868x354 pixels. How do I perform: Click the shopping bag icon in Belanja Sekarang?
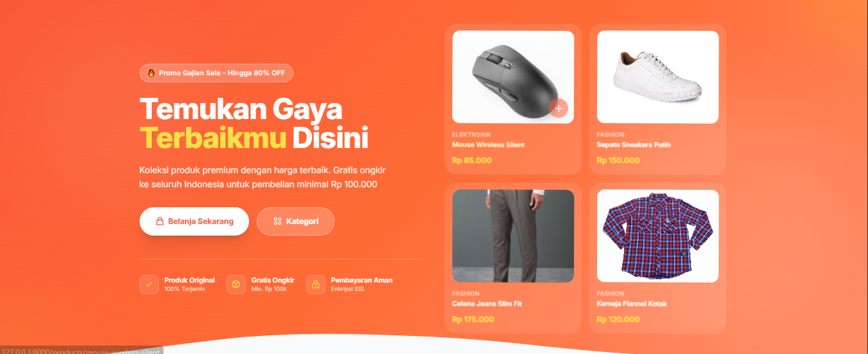click(x=160, y=221)
